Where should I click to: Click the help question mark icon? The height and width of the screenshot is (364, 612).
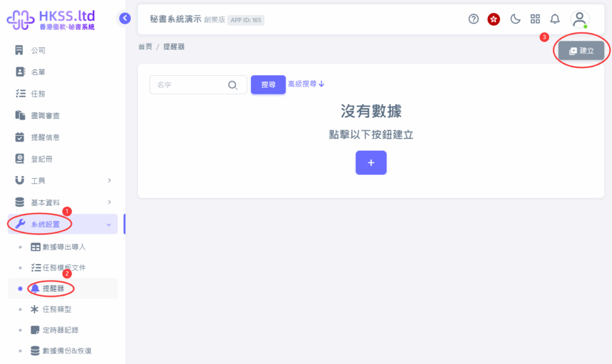(473, 19)
